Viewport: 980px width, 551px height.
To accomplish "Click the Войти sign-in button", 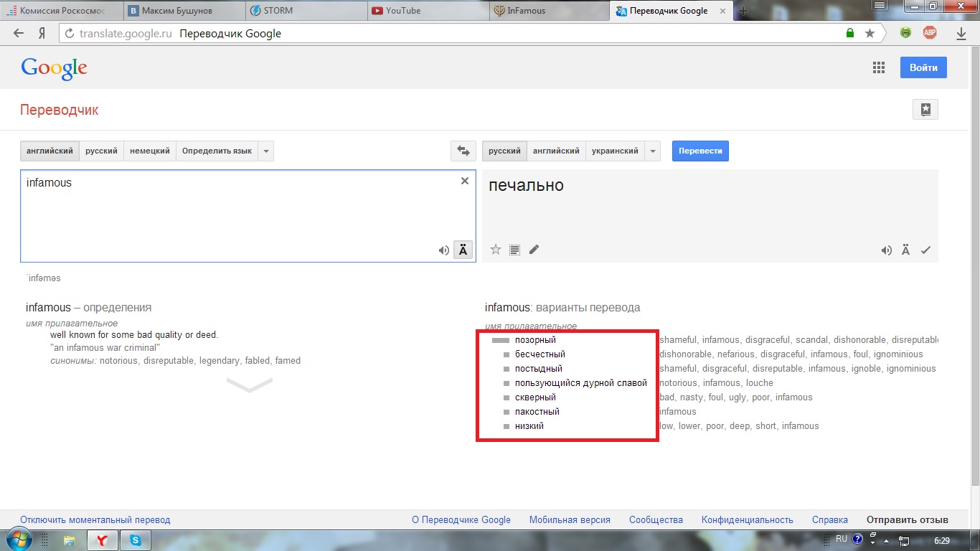I will click(923, 67).
